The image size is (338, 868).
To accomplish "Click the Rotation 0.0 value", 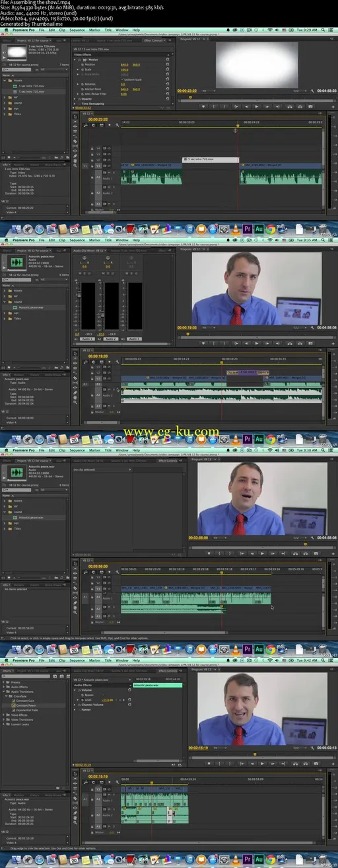I will [x=123, y=84].
